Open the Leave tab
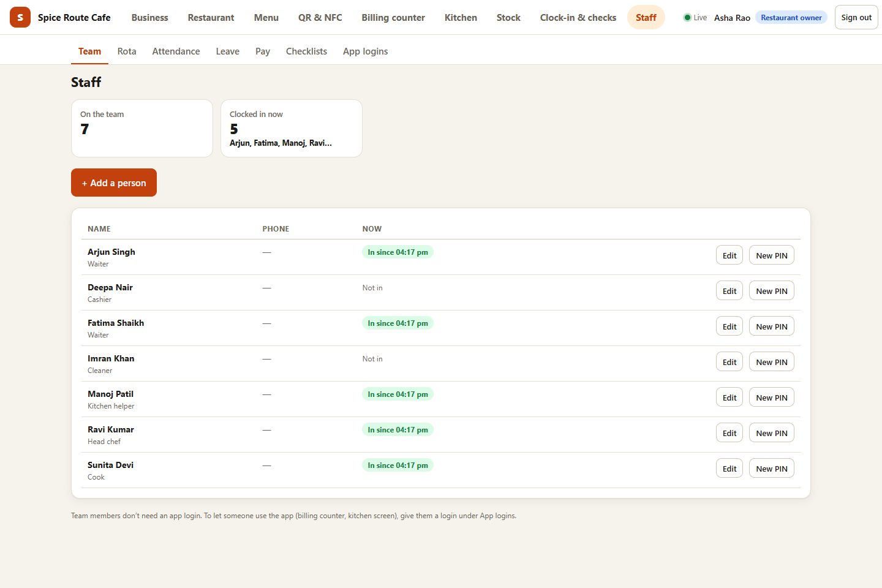This screenshot has height=588, width=882. pos(227,51)
